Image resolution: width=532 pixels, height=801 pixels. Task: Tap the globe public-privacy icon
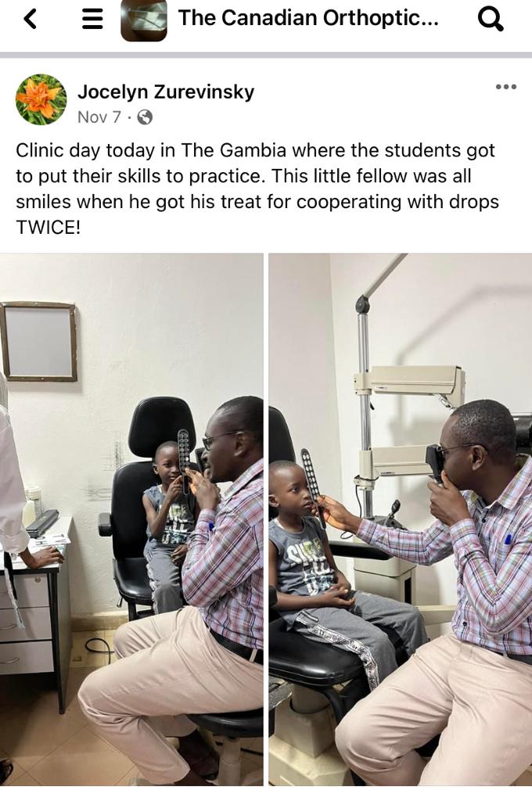pyautogui.click(x=146, y=117)
